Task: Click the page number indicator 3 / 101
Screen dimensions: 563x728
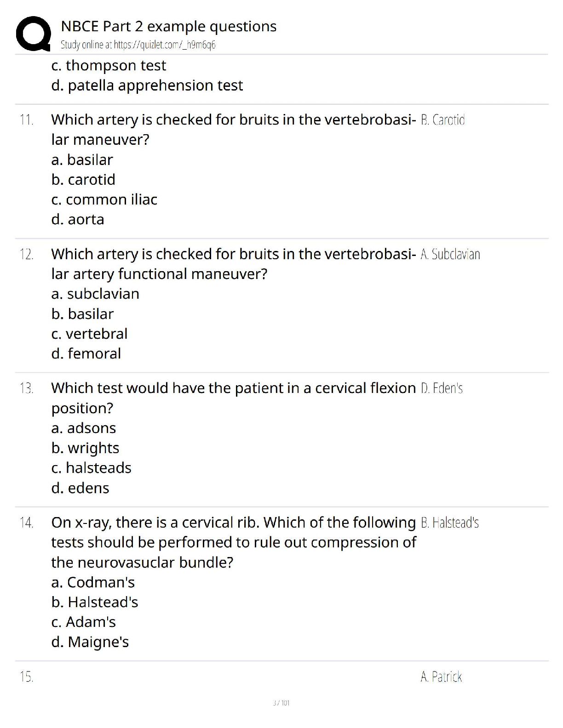Action: click(281, 703)
